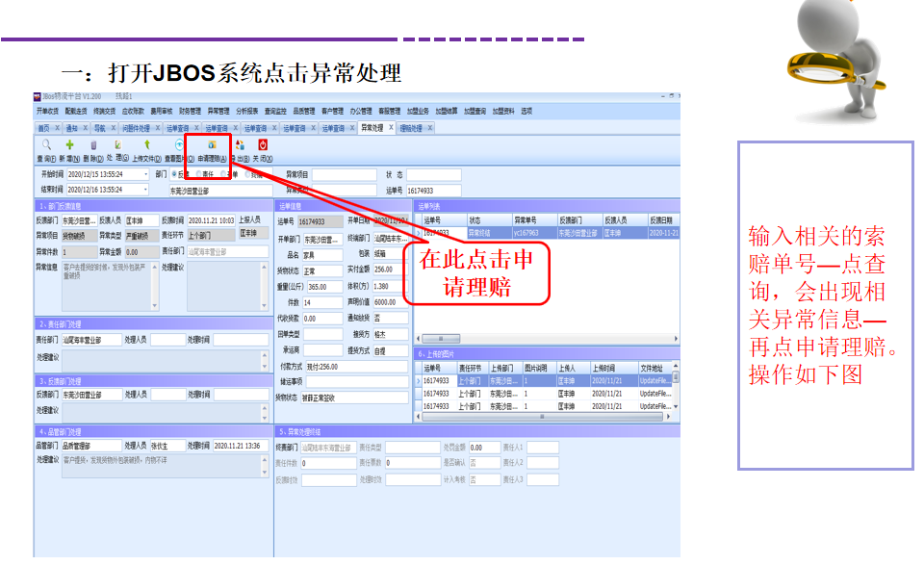Open the 品质管理 menu

[x=304, y=112]
